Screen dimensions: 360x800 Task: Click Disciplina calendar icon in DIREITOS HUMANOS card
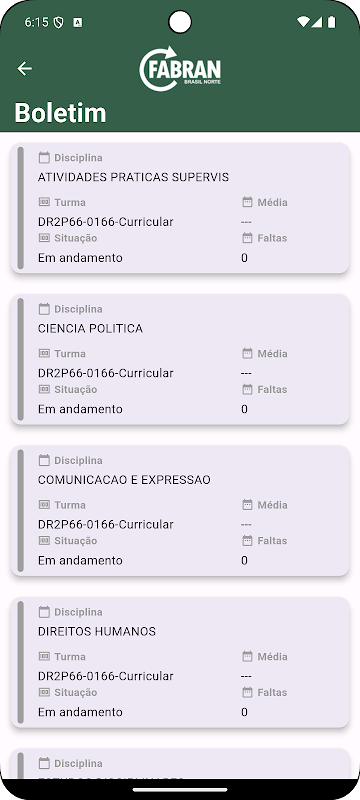44,612
